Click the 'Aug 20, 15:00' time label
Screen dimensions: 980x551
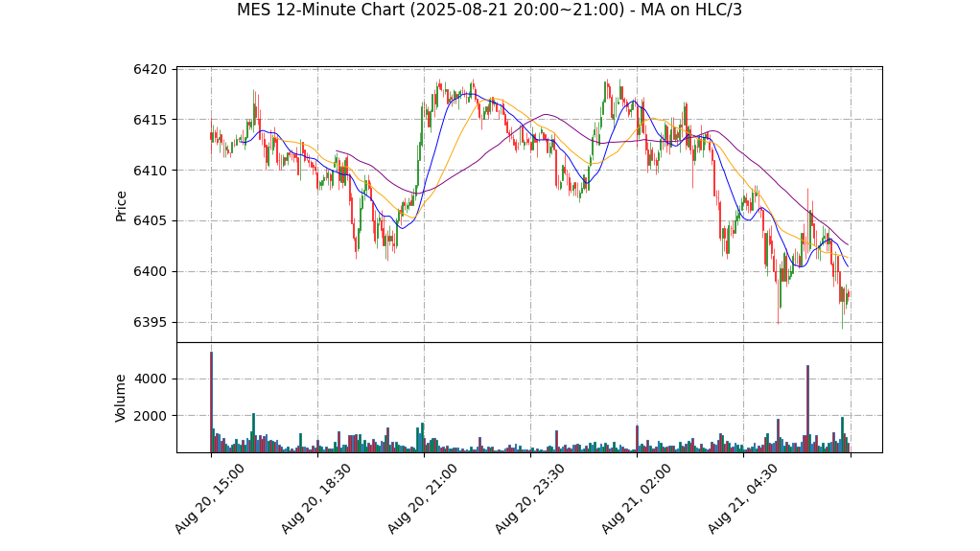click(210, 499)
